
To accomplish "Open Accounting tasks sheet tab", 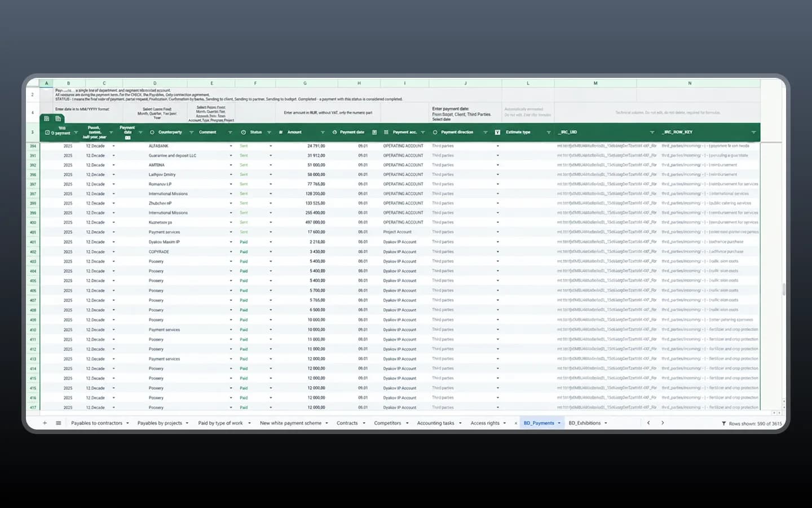I will click(x=435, y=423).
